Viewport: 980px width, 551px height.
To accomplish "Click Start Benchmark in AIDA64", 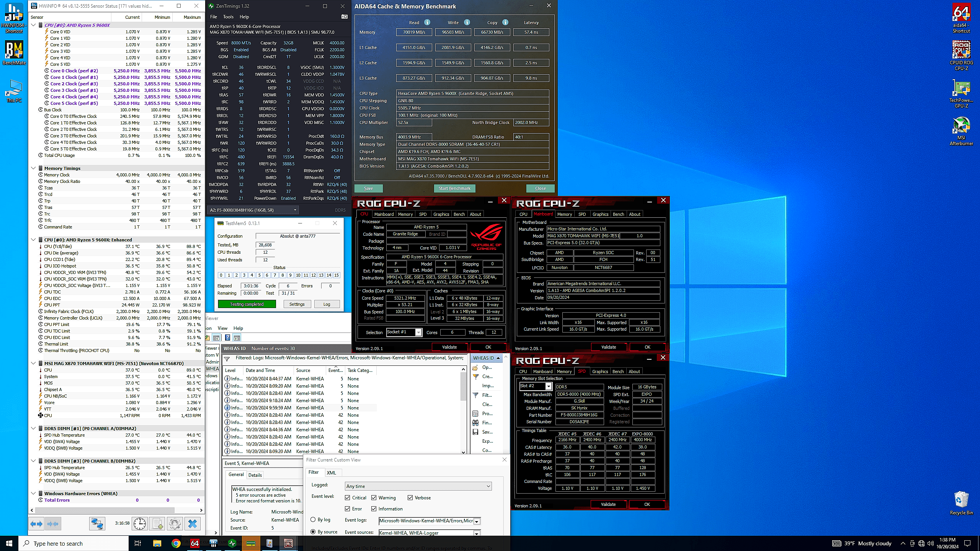I will point(454,188).
